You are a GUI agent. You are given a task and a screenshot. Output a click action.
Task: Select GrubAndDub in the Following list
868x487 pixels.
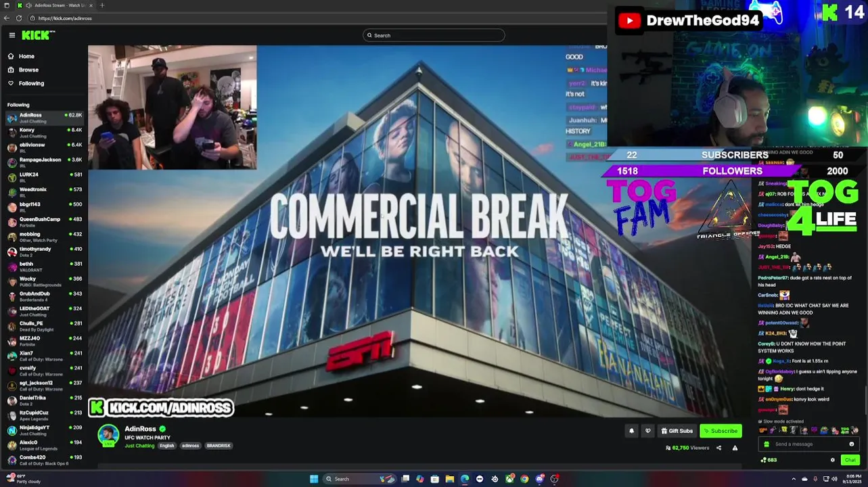pos(44,296)
